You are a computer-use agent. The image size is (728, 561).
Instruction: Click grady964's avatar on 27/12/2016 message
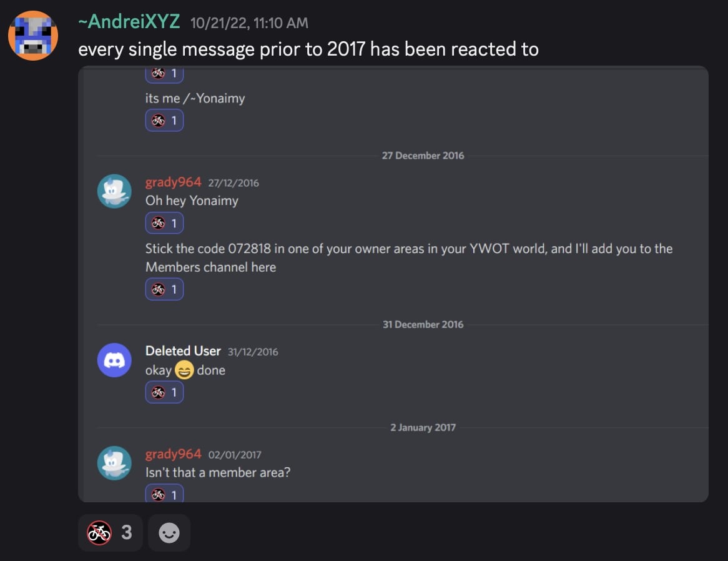tap(114, 191)
